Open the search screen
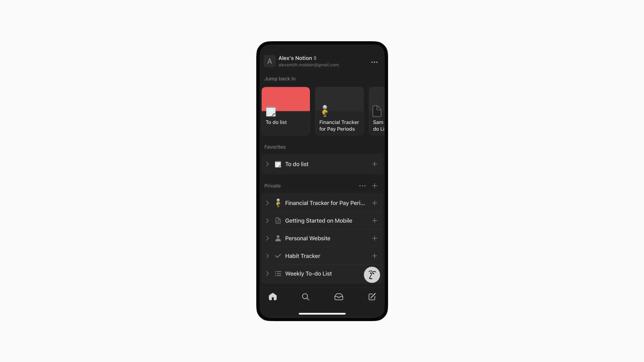 (x=306, y=296)
